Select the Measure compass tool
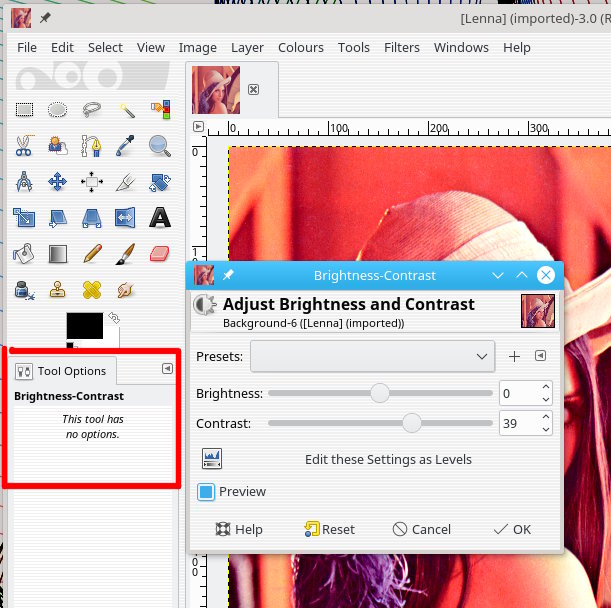The width and height of the screenshot is (611, 608). pyautogui.click(x=24, y=182)
